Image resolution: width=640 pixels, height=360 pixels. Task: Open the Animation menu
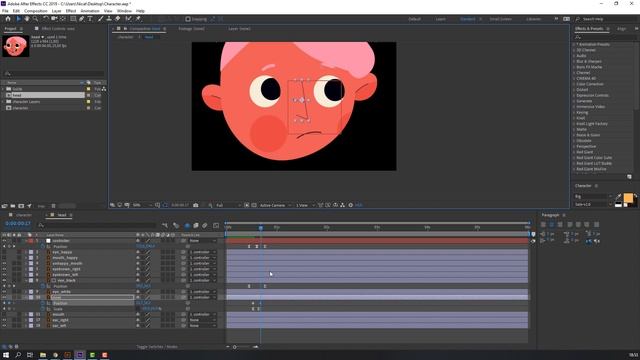pos(90,11)
